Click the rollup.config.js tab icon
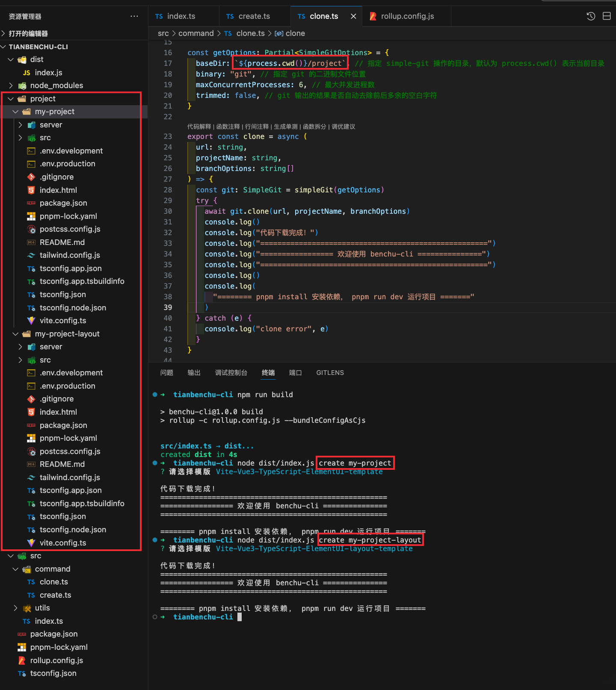The width and height of the screenshot is (616, 690). (x=373, y=16)
